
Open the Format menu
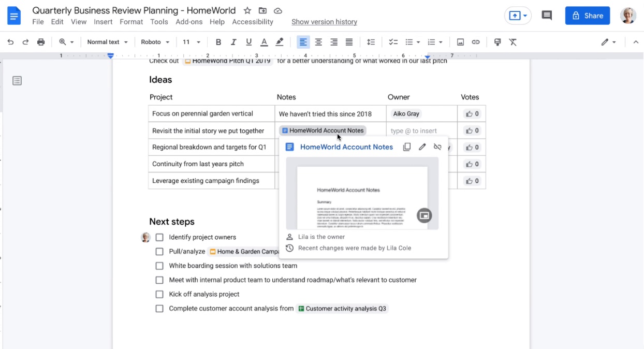[x=131, y=22]
